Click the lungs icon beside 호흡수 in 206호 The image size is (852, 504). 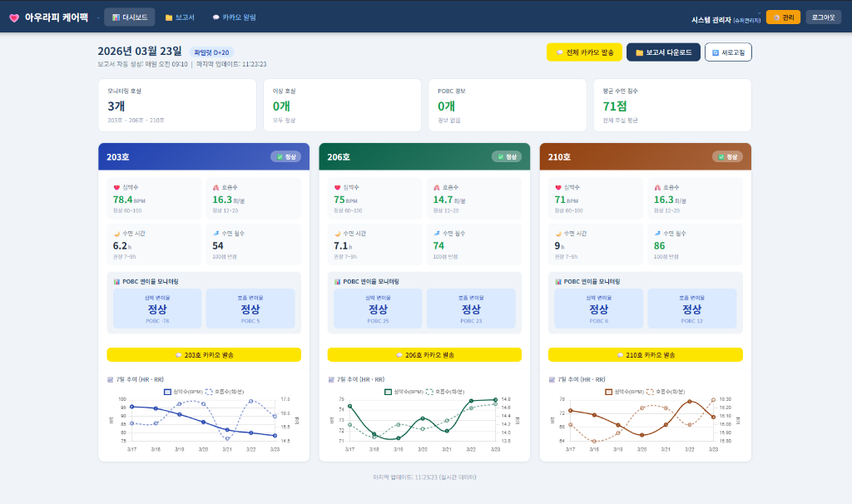pyautogui.click(x=437, y=187)
